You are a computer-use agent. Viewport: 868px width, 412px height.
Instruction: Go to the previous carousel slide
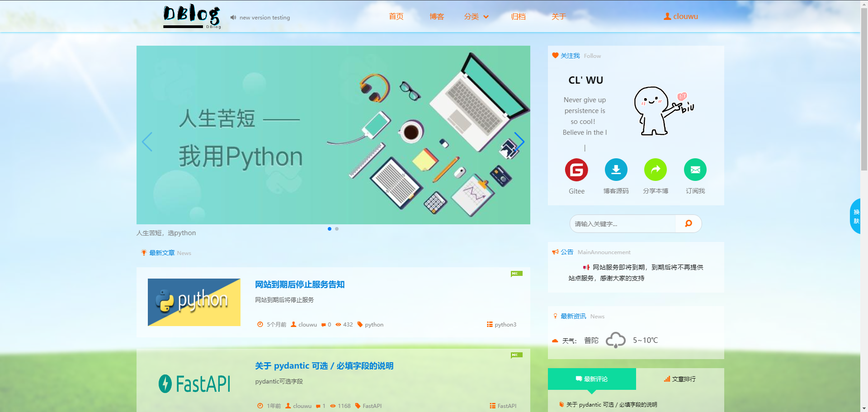click(147, 142)
